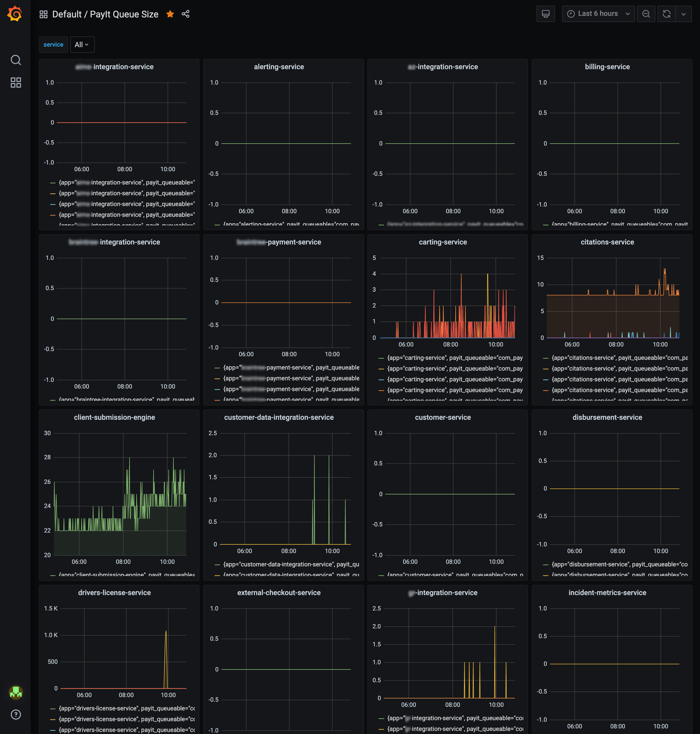Enable TV cycle view mode
Viewport: 700px width, 734px height.
pyautogui.click(x=545, y=13)
